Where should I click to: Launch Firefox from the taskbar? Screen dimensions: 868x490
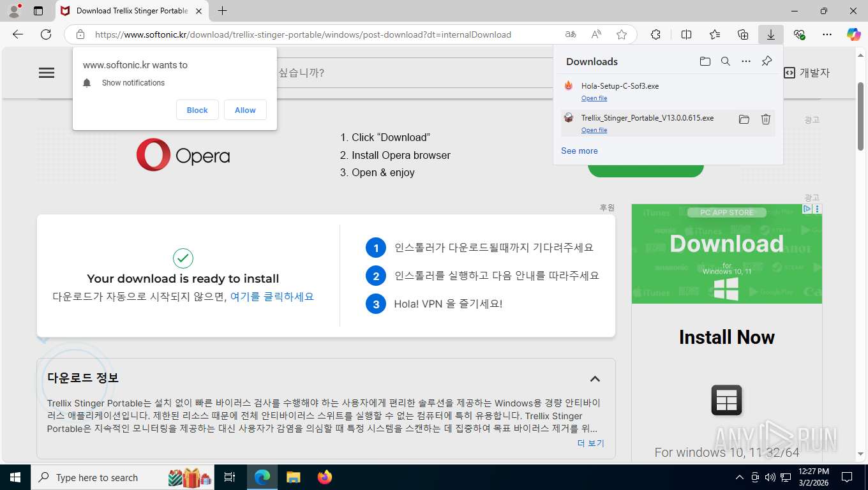pyautogui.click(x=325, y=477)
